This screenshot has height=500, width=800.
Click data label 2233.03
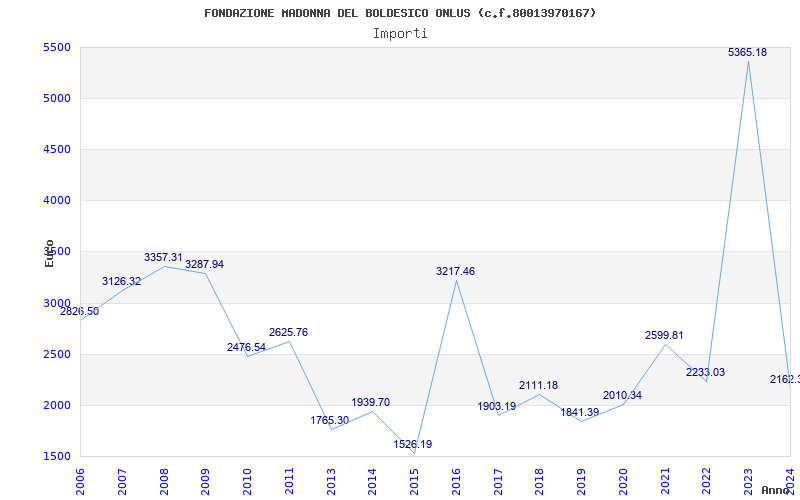click(705, 372)
